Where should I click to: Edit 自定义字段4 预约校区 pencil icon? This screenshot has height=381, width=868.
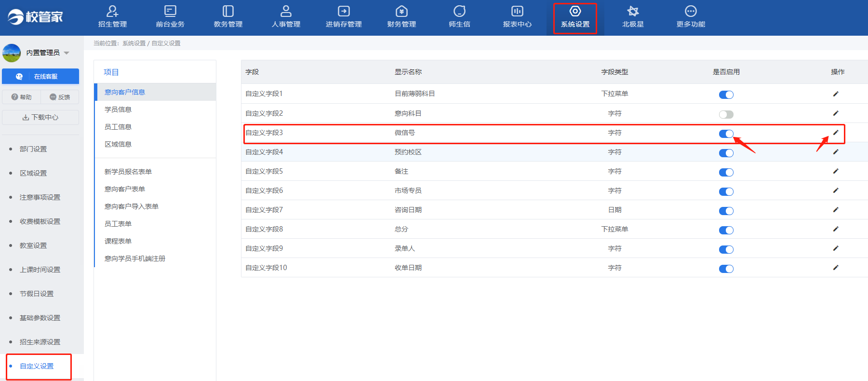tap(836, 152)
